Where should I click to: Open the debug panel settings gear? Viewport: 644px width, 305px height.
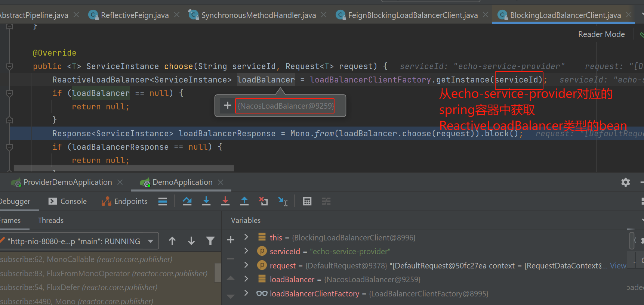[x=625, y=182]
